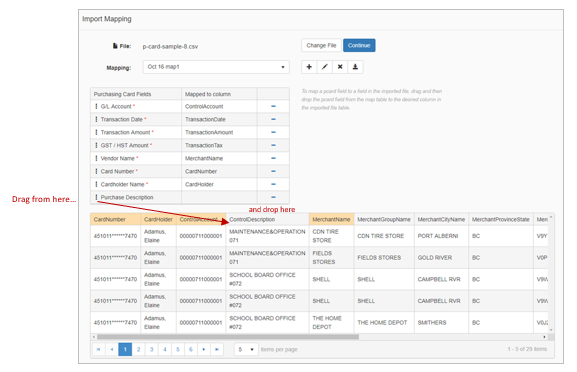Delete the mapping with the X icon
The width and height of the screenshot is (577, 372).
pos(340,67)
